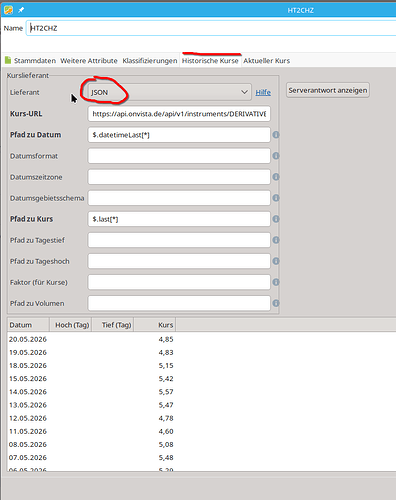396x500 pixels.
Task: Click the info icon next to Faktor (für Kurse)
Action: tap(276, 282)
